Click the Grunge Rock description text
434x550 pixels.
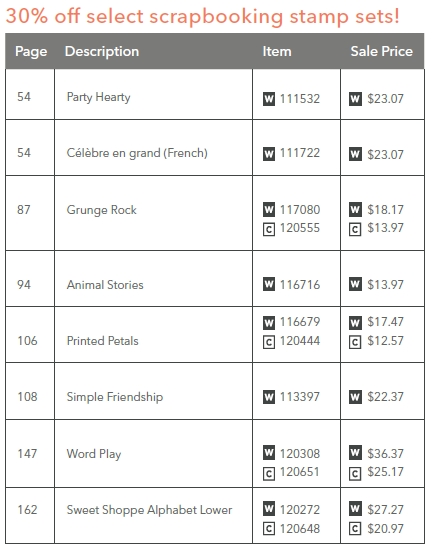(x=101, y=210)
